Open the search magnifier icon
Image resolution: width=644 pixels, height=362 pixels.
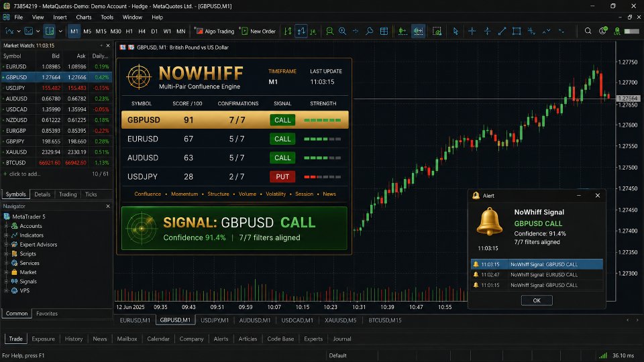coord(588,32)
